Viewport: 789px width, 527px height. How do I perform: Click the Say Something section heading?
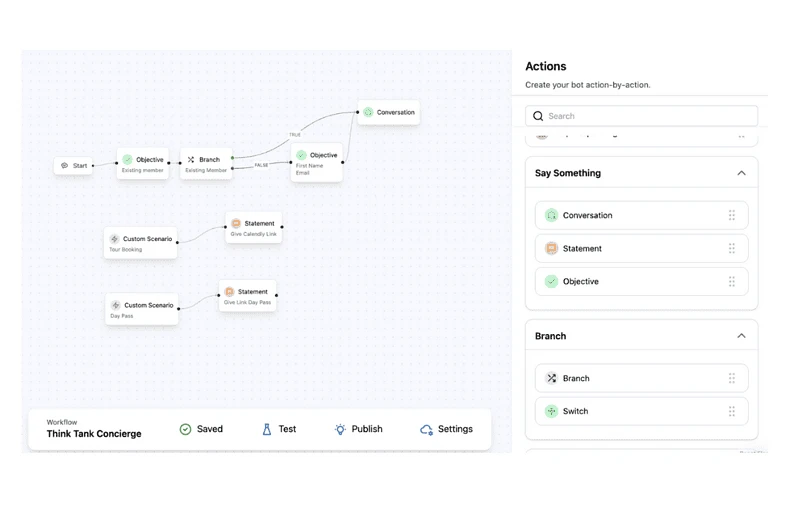pos(568,173)
